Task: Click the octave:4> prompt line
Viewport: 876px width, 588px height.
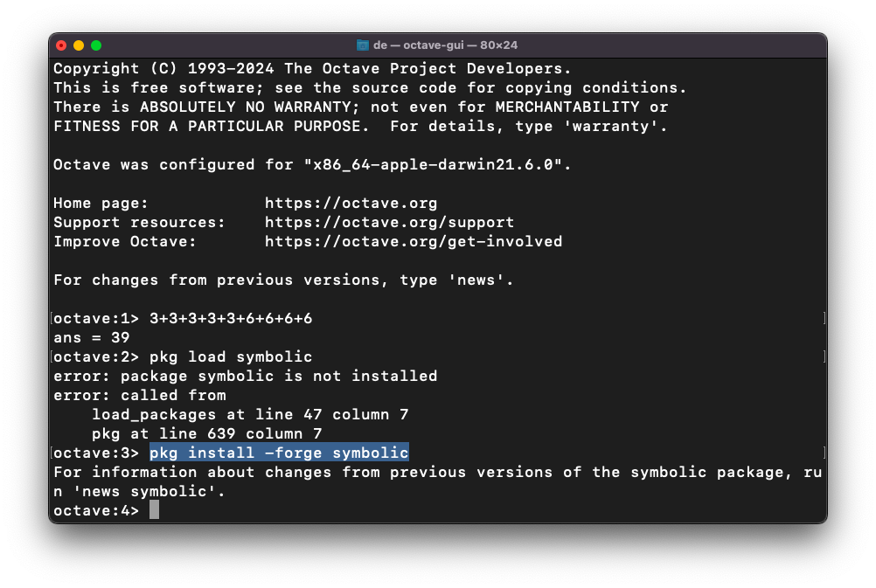Action: click(x=96, y=510)
